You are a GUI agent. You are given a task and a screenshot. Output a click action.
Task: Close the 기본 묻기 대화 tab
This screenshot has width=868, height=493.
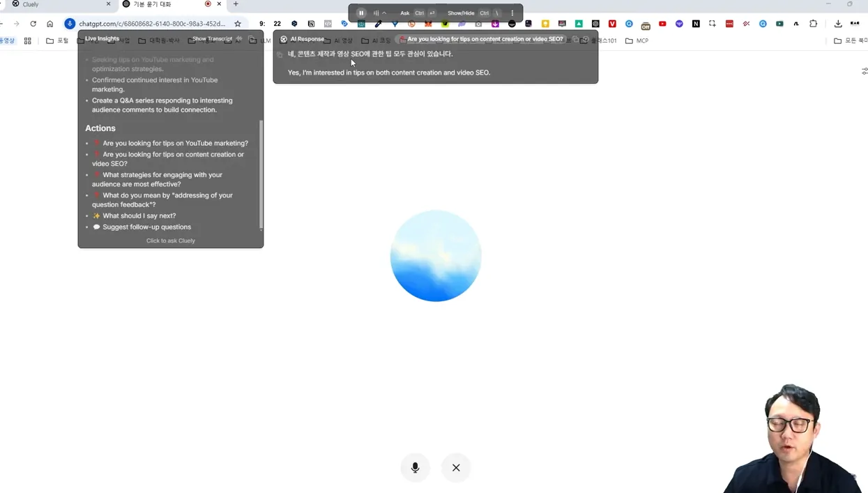point(219,4)
